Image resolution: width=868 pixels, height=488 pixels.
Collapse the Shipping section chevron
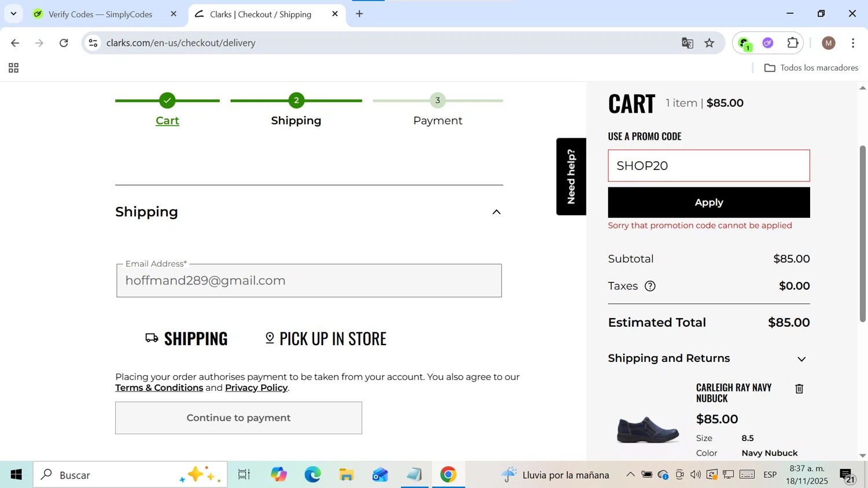click(496, 212)
